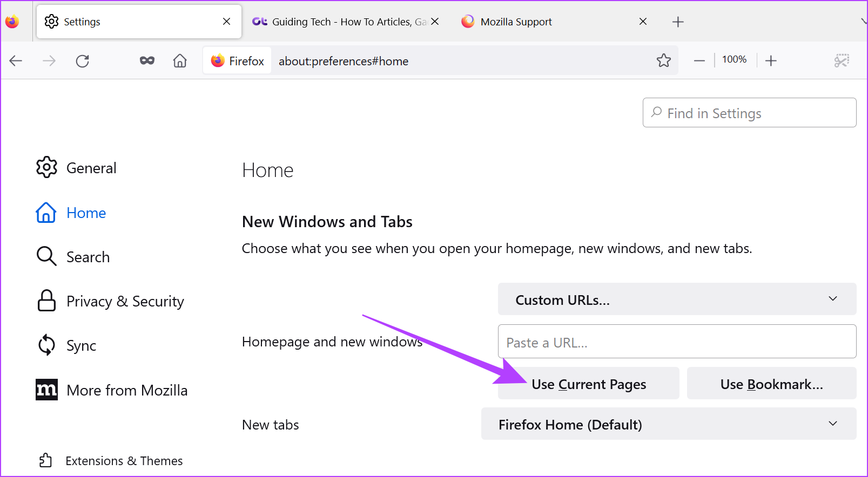Open private browsing mask icon
Viewport: 868px width, 477px height.
pyautogui.click(x=147, y=61)
